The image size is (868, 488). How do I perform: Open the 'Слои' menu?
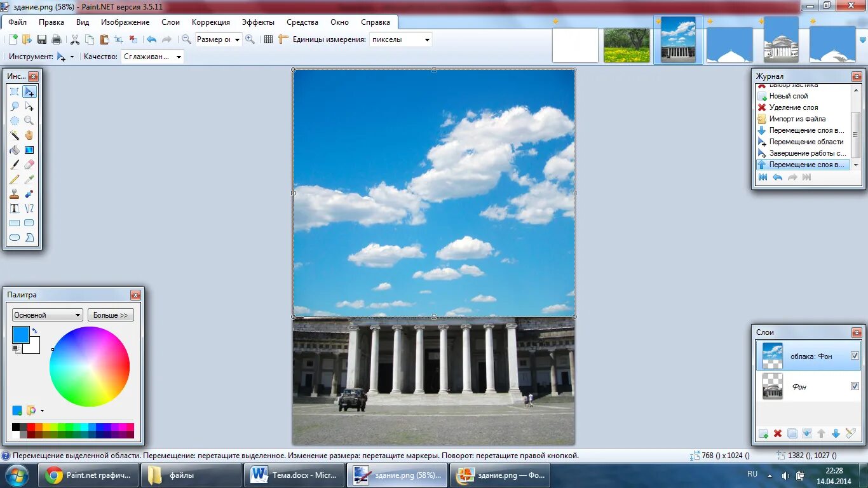[171, 22]
